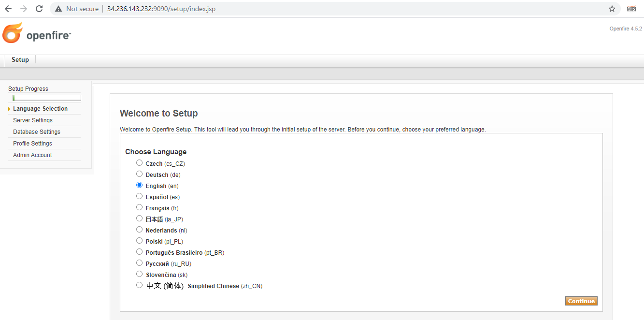Screen dimensions: 644x320
Task: Click the browser address bar URL
Action: [161, 9]
